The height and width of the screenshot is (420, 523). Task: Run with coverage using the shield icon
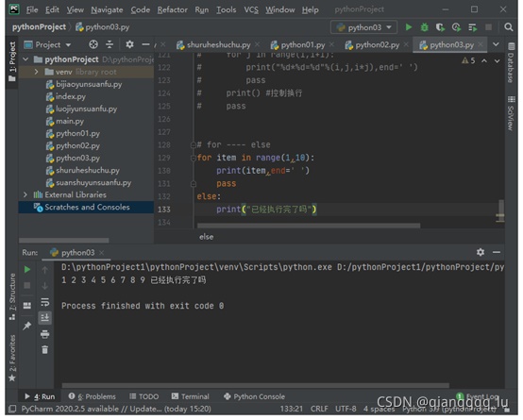[440, 27]
